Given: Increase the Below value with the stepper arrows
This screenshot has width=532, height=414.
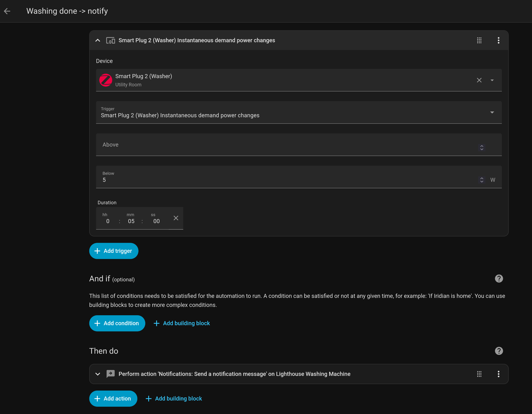Looking at the screenshot, I should point(481,178).
